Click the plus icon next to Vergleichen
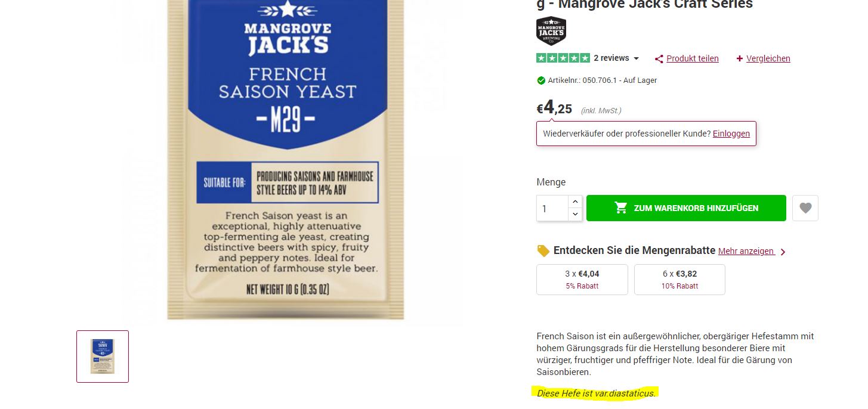Screen dimensions: 868x409 (x=740, y=58)
